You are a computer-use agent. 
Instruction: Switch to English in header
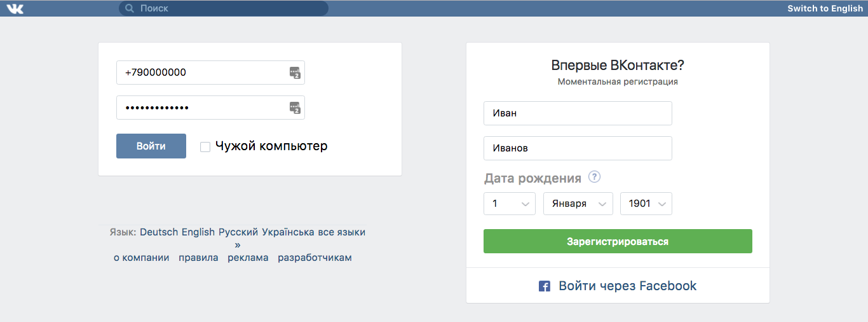pos(825,8)
